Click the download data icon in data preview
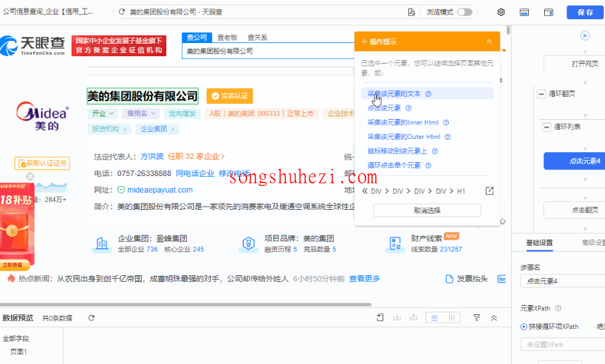This screenshot has height=364, width=605. pyautogui.click(x=397, y=318)
